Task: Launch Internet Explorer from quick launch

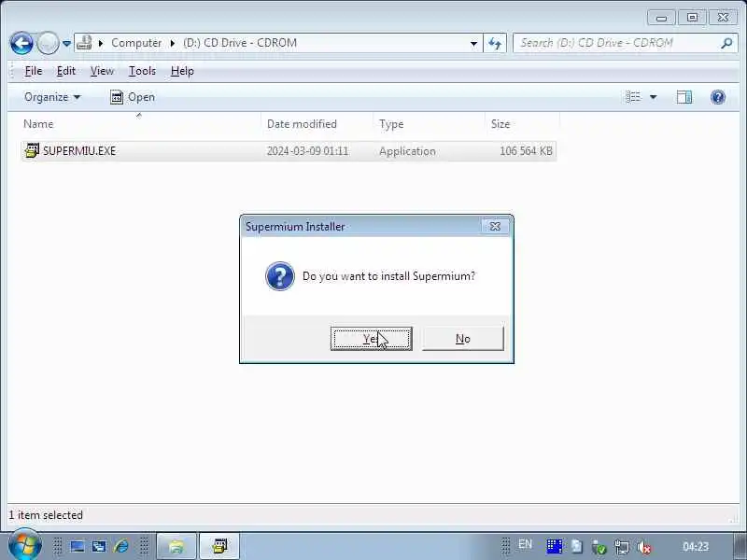Action: [x=121, y=546]
